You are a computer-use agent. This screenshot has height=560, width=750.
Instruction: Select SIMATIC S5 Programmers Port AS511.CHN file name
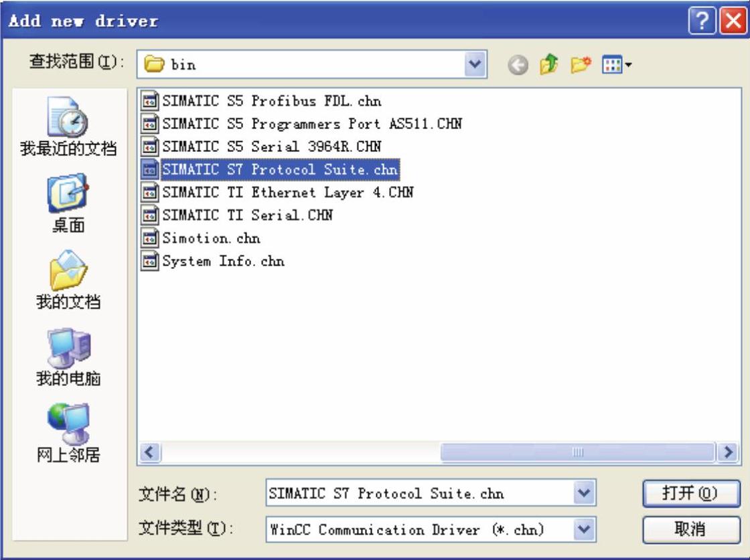click(312, 124)
